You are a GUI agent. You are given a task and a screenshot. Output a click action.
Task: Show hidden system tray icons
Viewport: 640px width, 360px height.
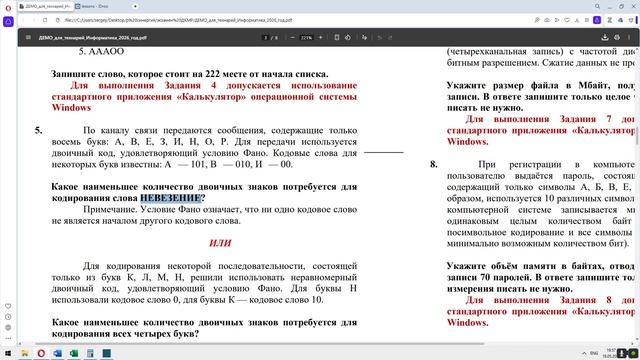[584, 353]
